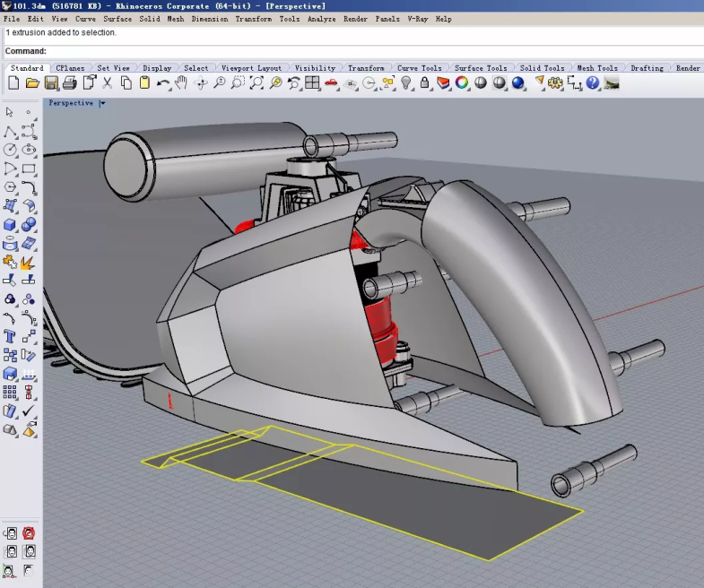Open the V-Ray menu
Image resolution: width=704 pixels, height=588 pixels.
point(417,19)
